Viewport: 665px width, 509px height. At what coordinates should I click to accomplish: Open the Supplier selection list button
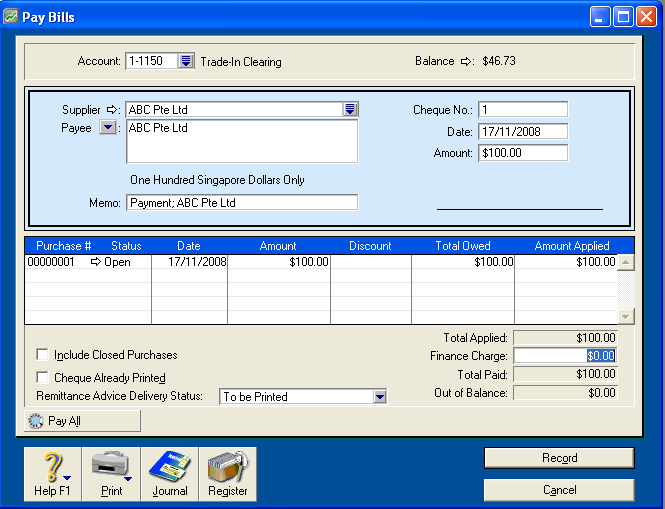click(350, 109)
